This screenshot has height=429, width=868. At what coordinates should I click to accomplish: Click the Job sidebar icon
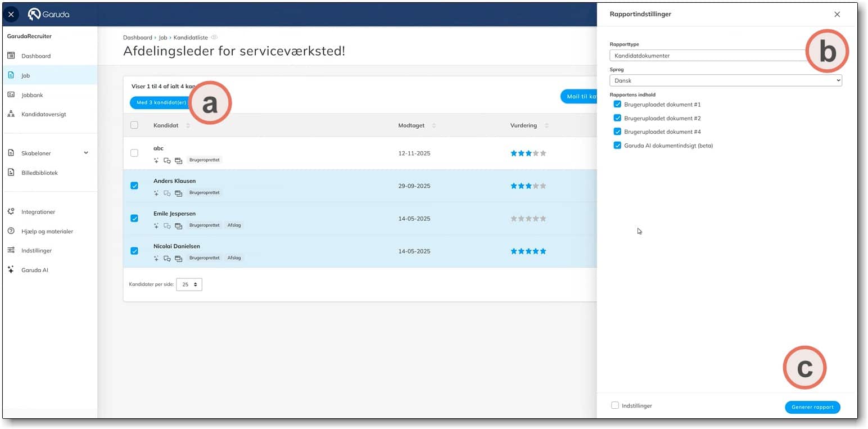[x=11, y=75]
